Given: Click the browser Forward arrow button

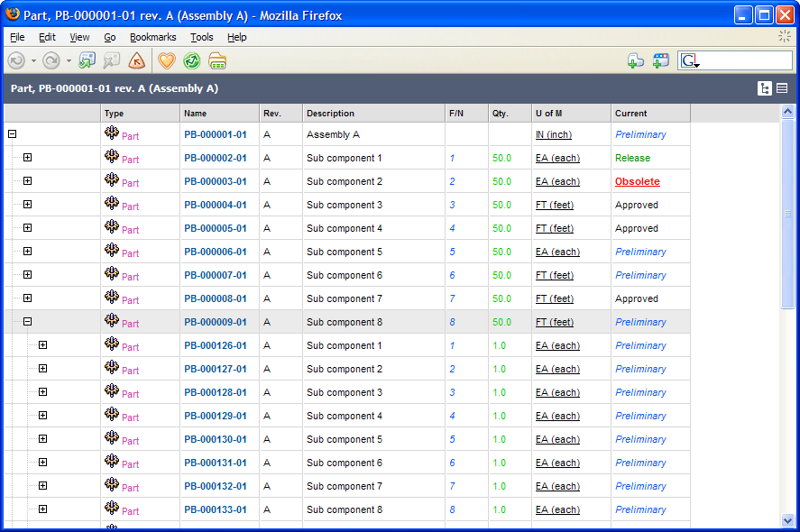Looking at the screenshot, I should [x=51, y=60].
